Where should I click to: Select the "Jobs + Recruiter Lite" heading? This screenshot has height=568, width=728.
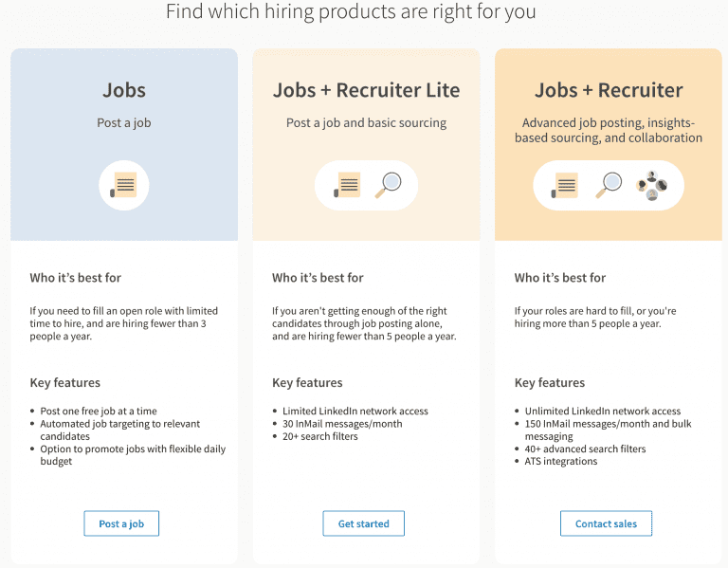[x=366, y=91]
